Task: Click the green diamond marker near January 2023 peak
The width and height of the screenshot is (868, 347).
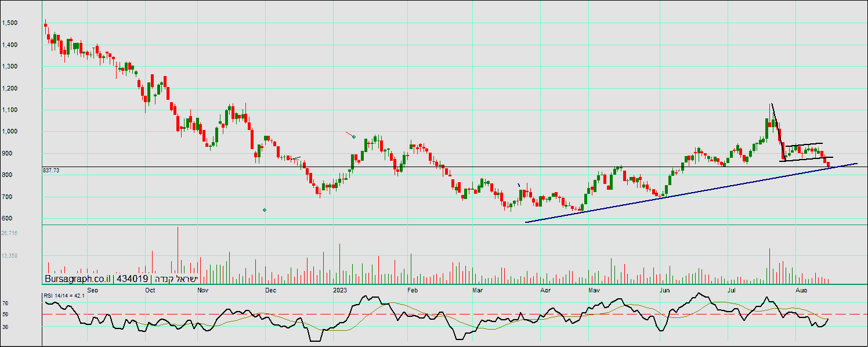Action: [354, 136]
